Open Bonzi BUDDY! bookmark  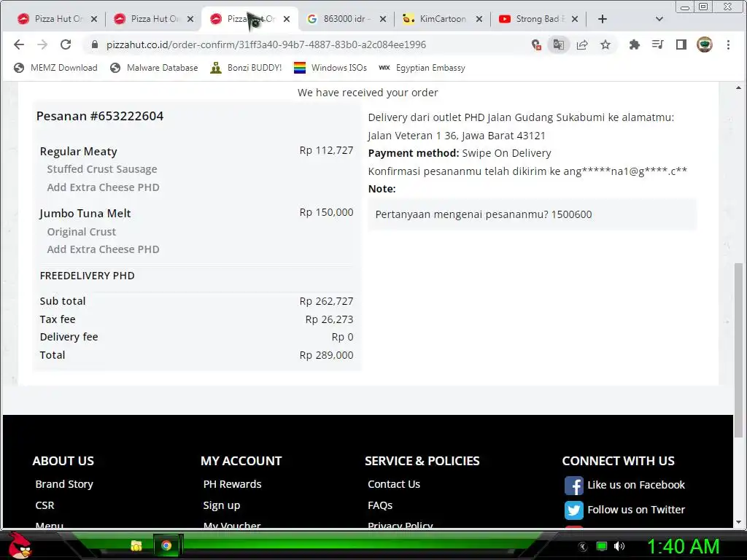click(x=247, y=68)
